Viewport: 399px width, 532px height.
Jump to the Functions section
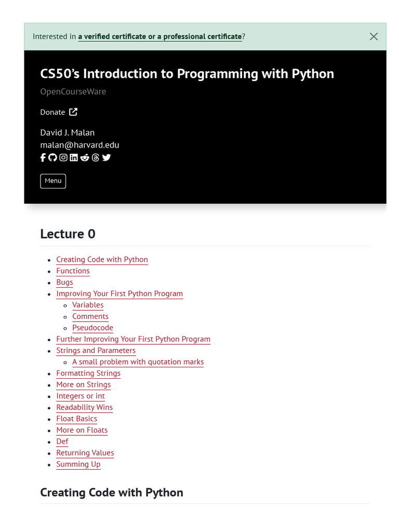coord(73,271)
